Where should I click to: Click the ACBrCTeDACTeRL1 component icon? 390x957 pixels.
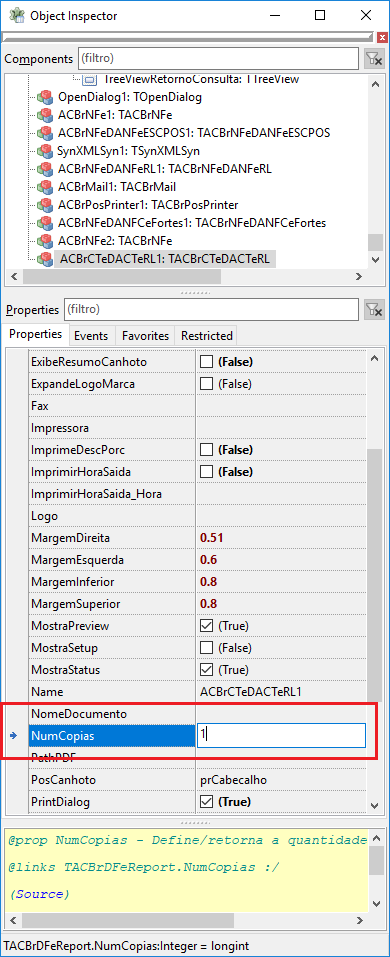coord(45,259)
